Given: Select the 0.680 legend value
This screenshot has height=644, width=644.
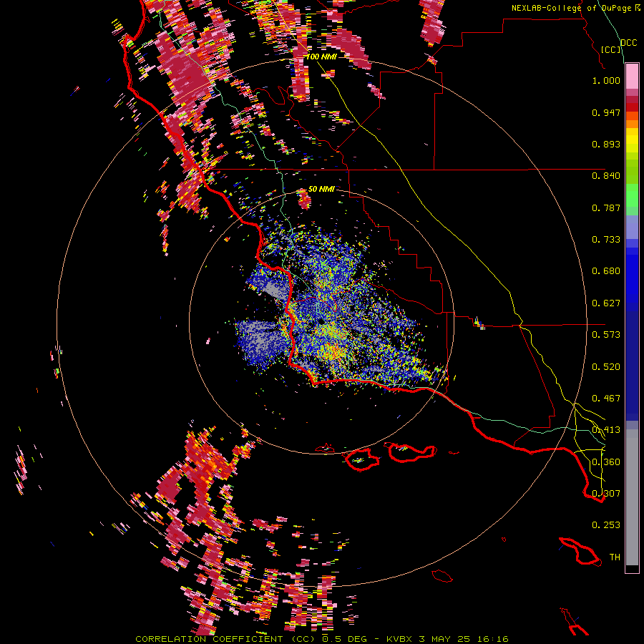Looking at the screenshot, I should pyautogui.click(x=606, y=271).
